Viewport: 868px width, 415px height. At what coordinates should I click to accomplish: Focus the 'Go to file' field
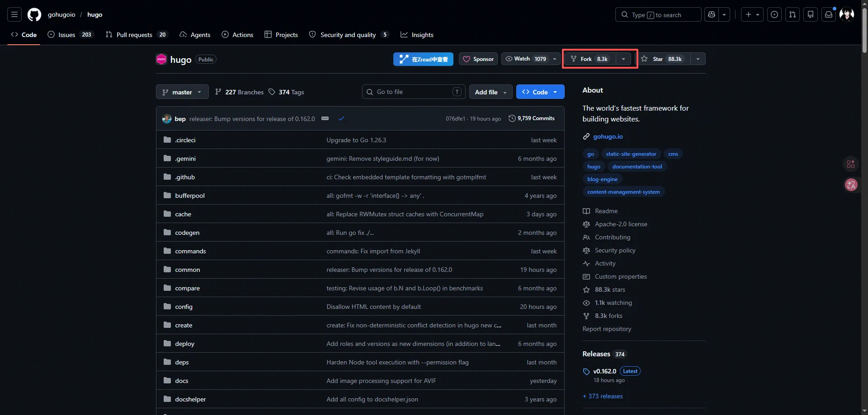click(x=414, y=92)
